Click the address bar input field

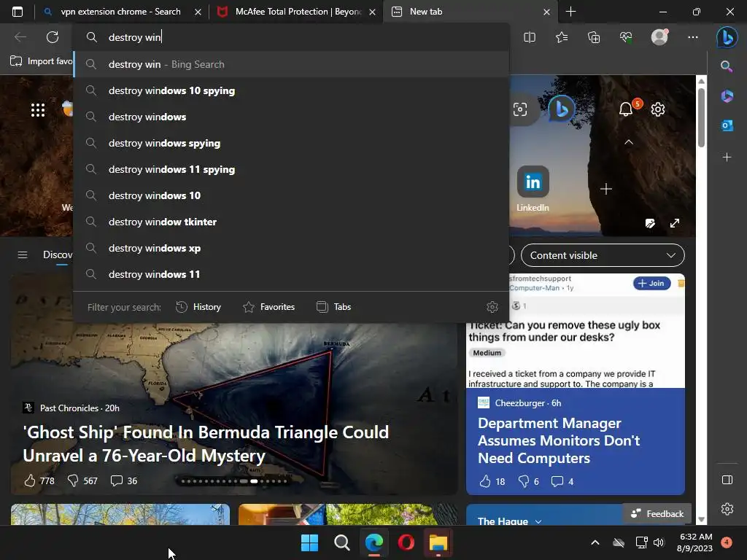pos(291,37)
